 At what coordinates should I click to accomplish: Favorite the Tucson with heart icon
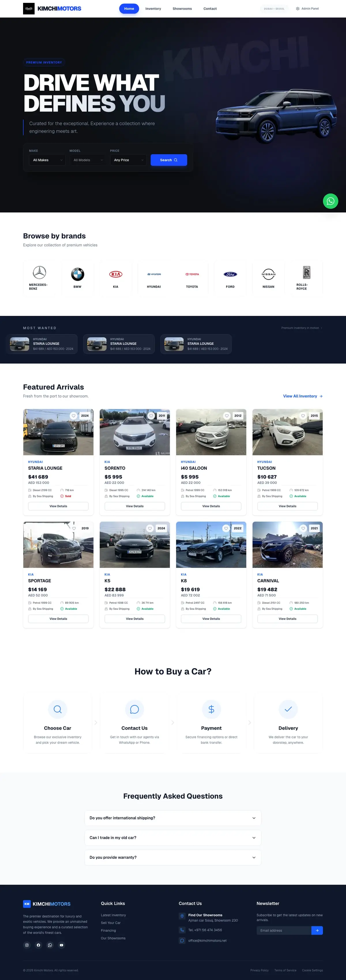tap(303, 416)
